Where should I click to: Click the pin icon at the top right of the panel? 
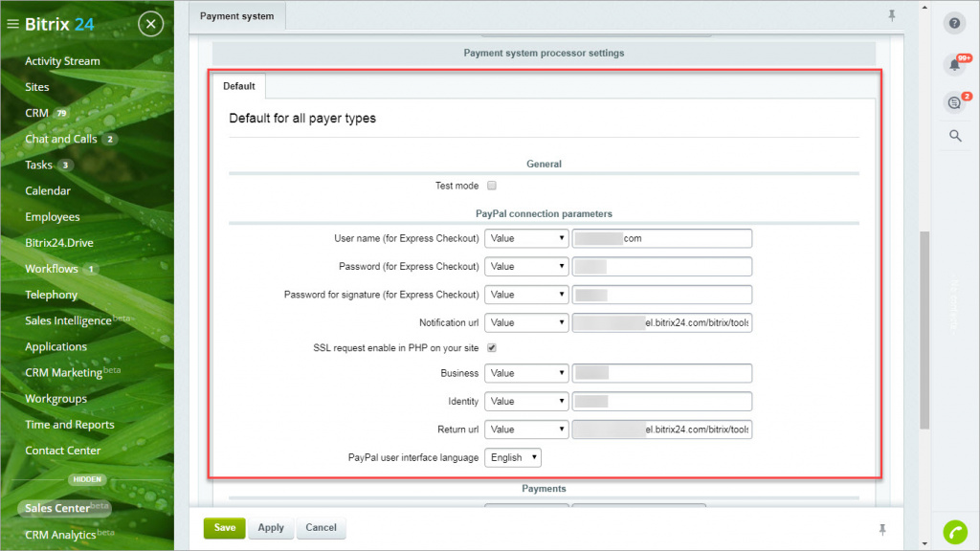click(x=892, y=15)
